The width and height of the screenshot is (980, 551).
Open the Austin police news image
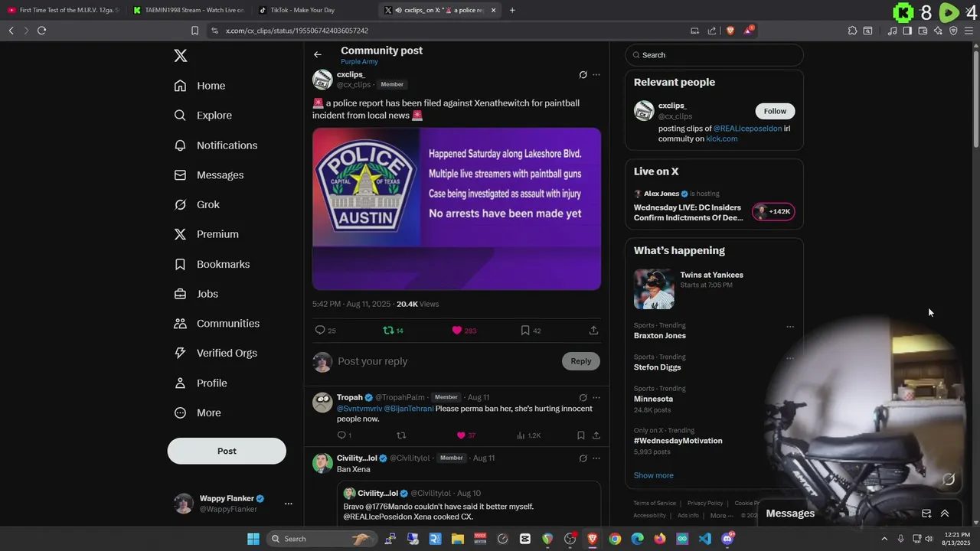[456, 209]
